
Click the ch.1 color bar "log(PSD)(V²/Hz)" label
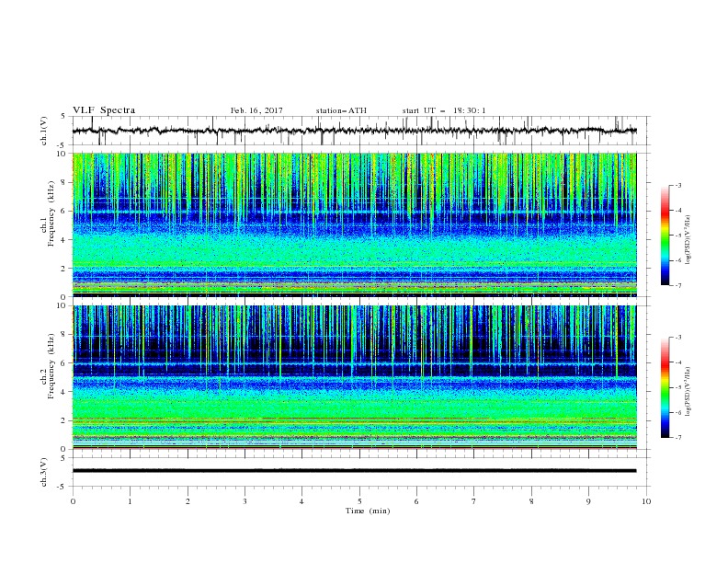click(x=688, y=240)
